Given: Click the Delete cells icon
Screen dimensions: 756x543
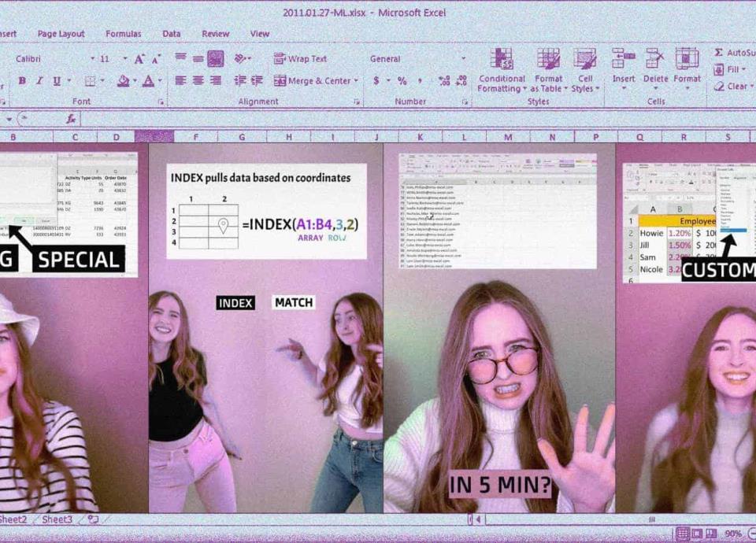Looking at the screenshot, I should click(x=654, y=60).
